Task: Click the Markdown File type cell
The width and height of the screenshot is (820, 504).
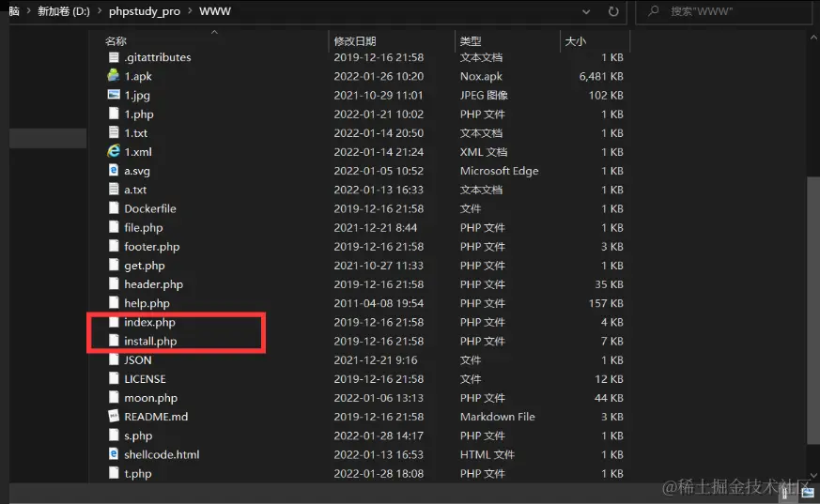Action: click(x=497, y=417)
